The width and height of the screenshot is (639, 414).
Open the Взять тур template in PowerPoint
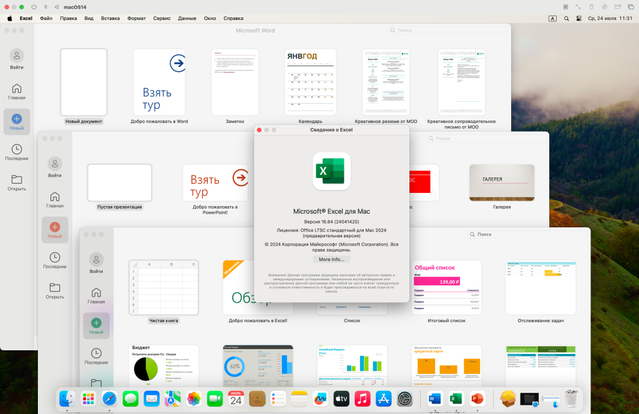pos(215,183)
